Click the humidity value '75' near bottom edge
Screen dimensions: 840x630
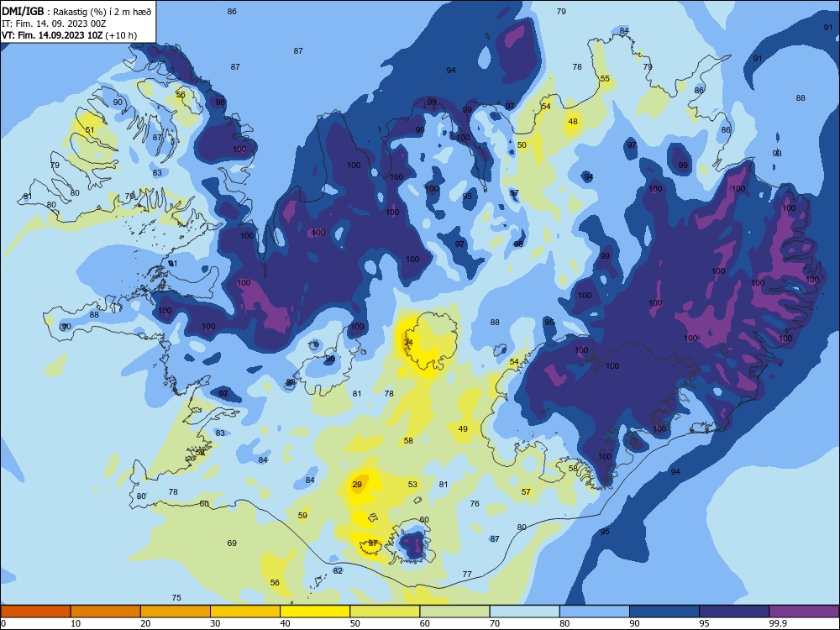[x=176, y=598]
